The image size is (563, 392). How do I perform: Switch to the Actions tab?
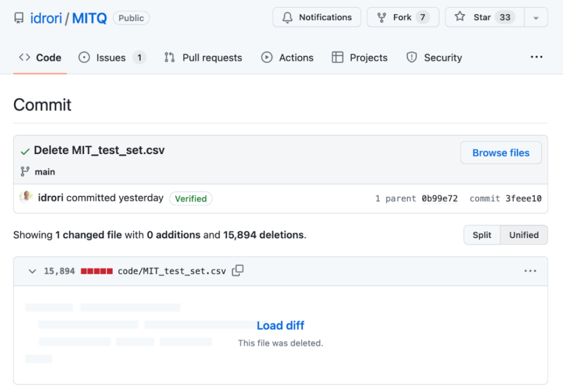pyautogui.click(x=287, y=58)
